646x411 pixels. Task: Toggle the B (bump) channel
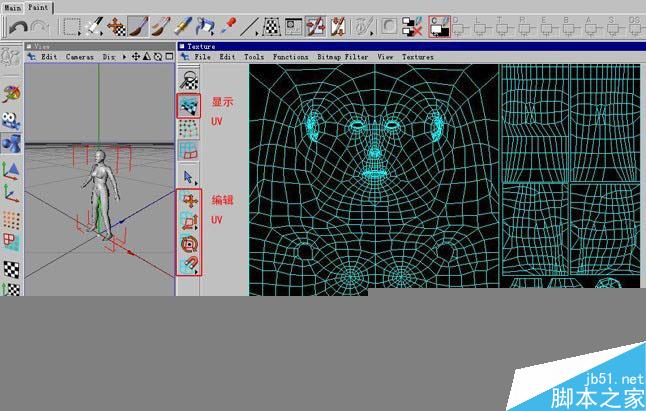tap(571, 26)
